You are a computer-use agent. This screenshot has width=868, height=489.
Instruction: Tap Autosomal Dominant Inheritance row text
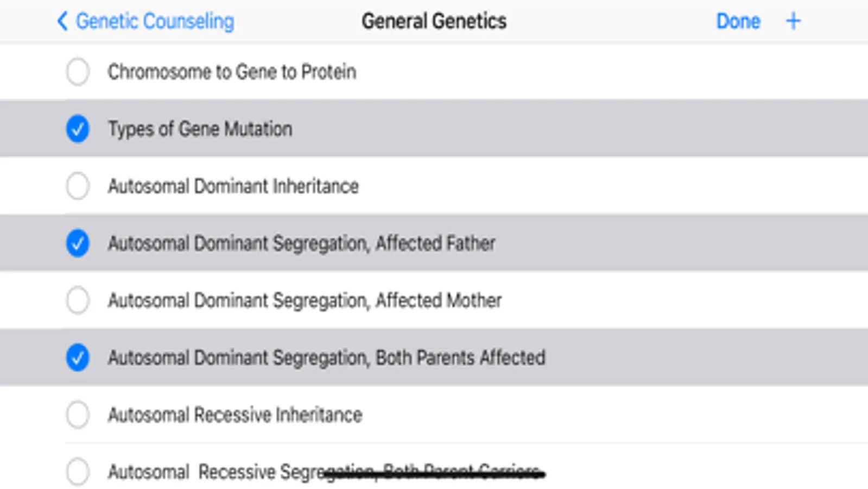tap(233, 186)
